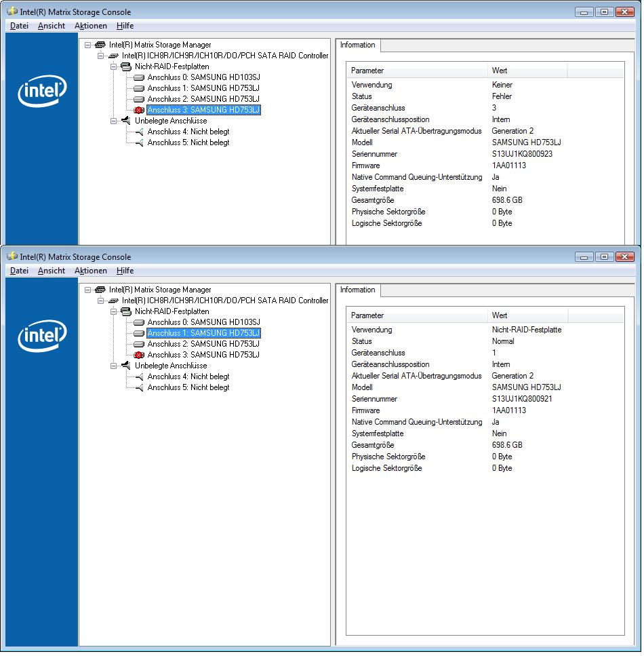
Task: Click Intel logo in bottom window sidebar
Action: click(42, 336)
